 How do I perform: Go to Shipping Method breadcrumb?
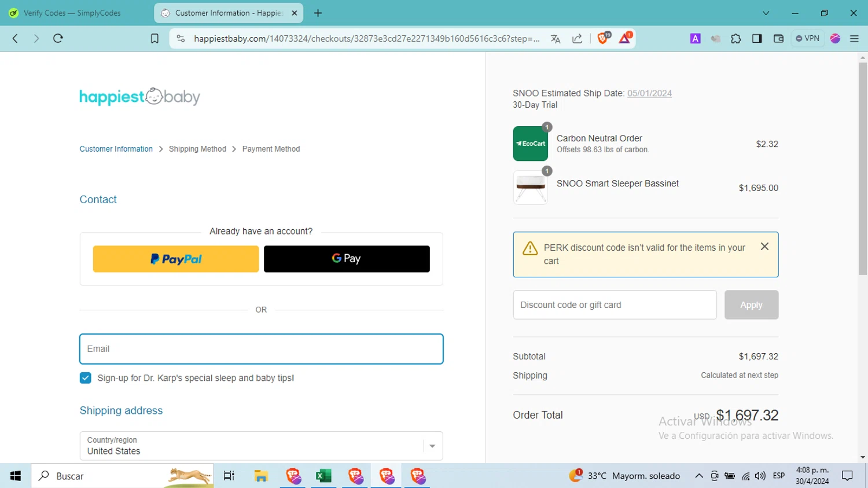pos(197,149)
